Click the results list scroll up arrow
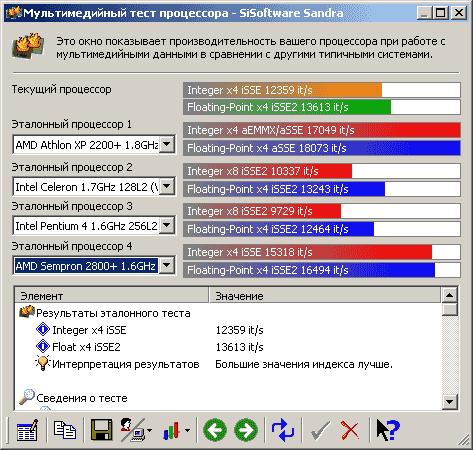Viewport: 473px width, 450px height. click(449, 295)
